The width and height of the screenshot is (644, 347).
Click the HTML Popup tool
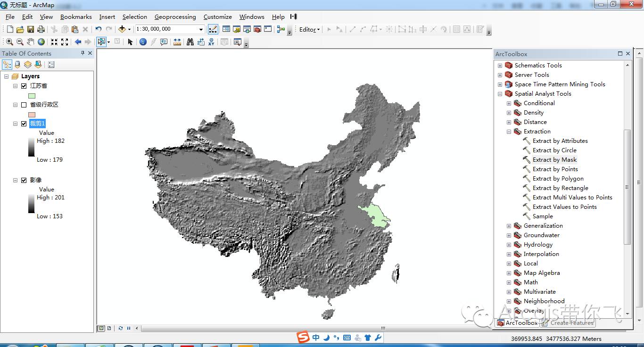pos(164,42)
